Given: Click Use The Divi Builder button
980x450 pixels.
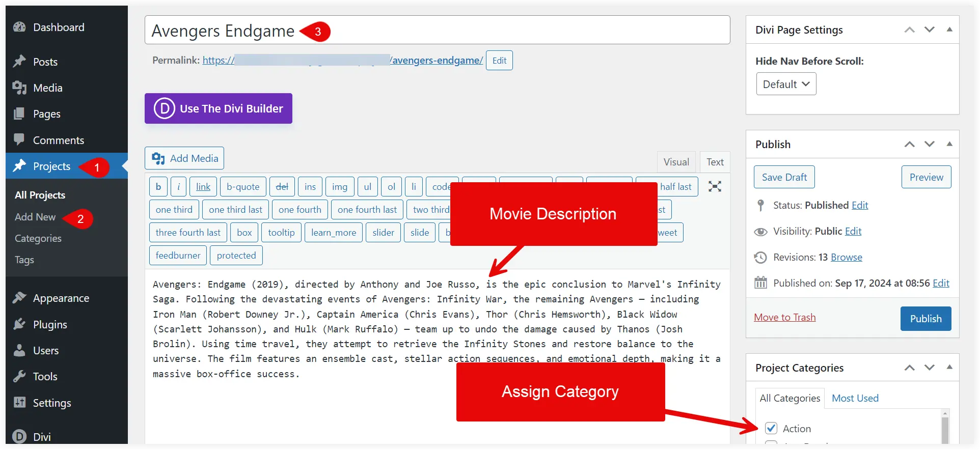Looking at the screenshot, I should [219, 108].
